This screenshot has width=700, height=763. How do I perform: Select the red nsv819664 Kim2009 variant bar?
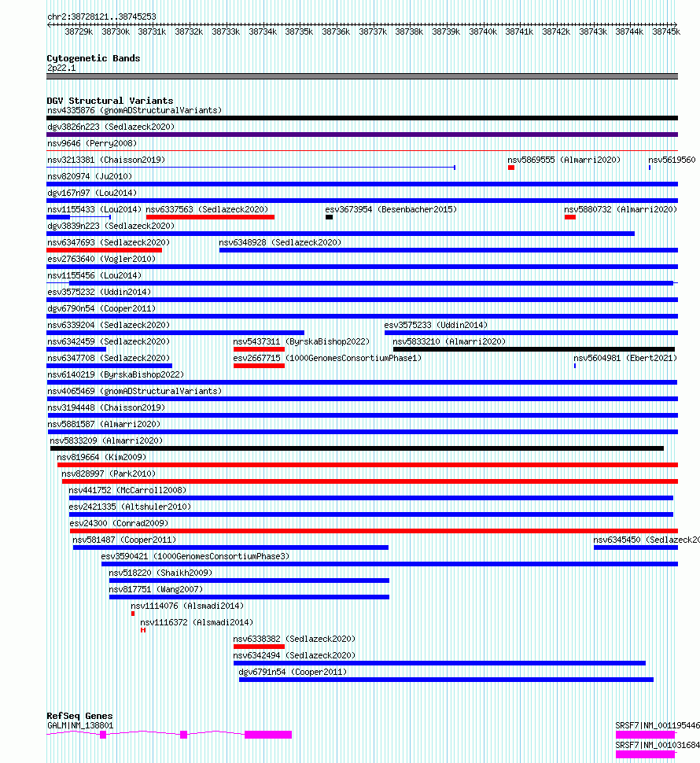coord(368,466)
